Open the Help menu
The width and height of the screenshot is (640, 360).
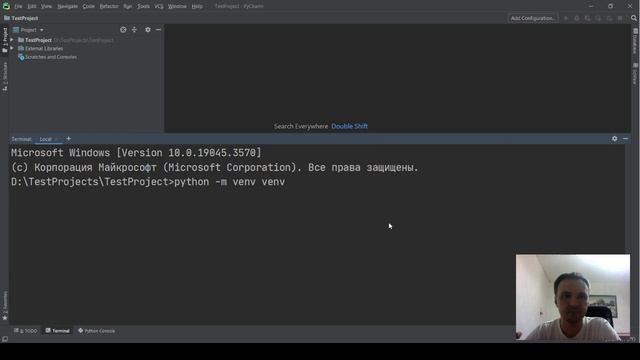click(197, 6)
